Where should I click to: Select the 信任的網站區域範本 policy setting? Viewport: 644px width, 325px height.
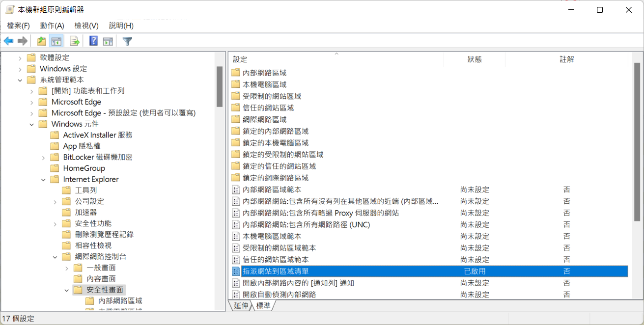click(276, 260)
